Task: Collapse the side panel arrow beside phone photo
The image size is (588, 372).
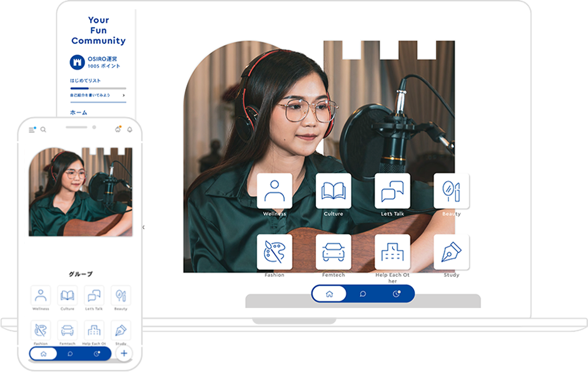Action: coord(143,227)
